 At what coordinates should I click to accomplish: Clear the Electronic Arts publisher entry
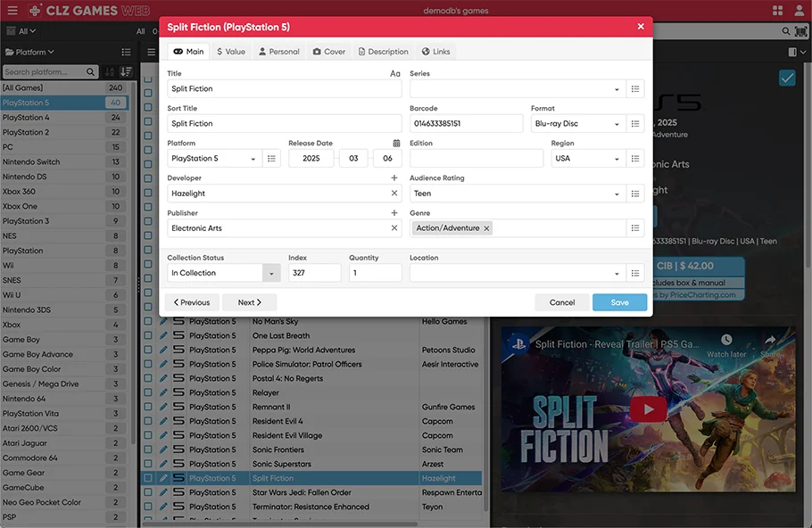[x=394, y=227]
